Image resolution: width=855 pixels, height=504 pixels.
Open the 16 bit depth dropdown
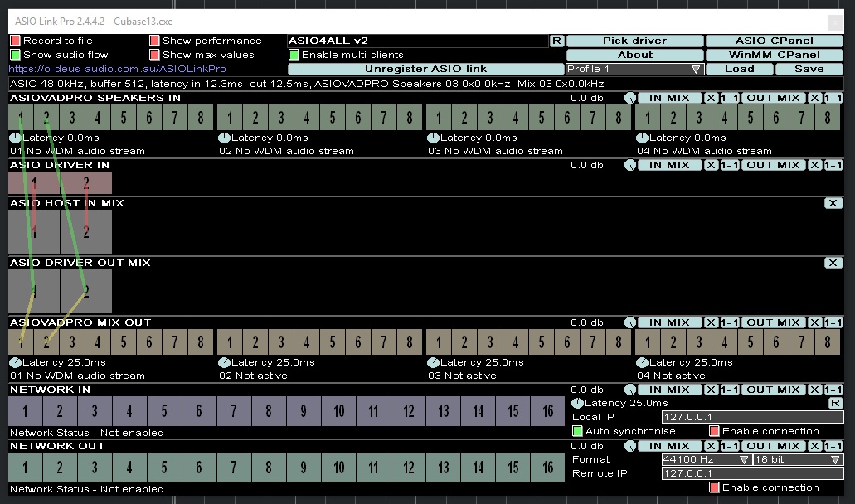pos(799,460)
